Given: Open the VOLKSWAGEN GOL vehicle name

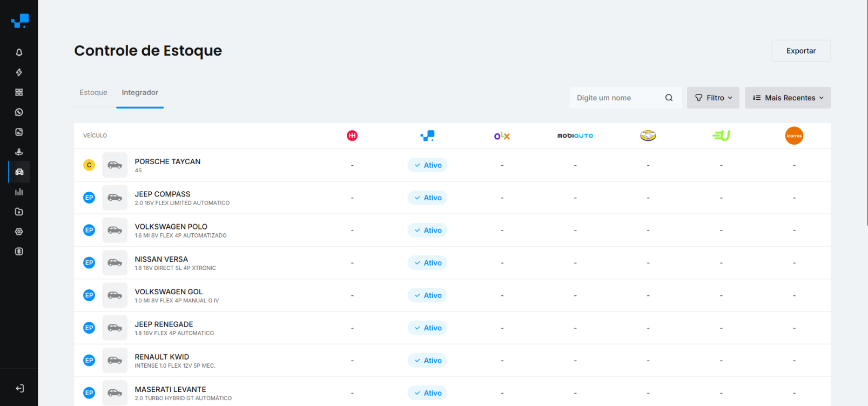Looking at the screenshot, I should [x=169, y=292].
